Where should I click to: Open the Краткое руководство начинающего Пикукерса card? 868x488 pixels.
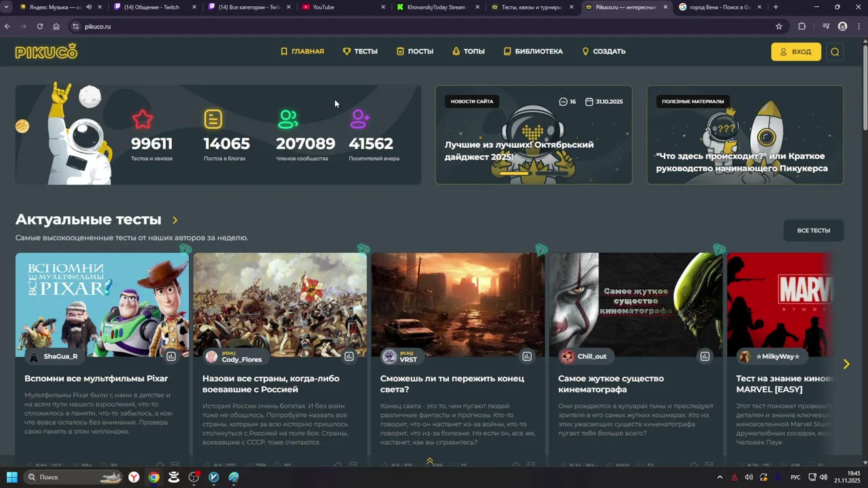[745, 134]
